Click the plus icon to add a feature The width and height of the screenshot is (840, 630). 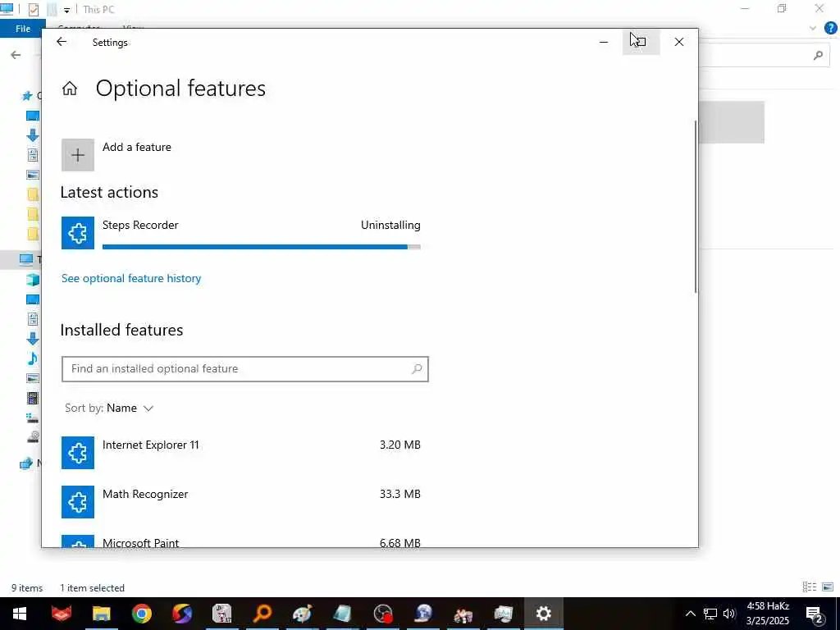(x=78, y=155)
